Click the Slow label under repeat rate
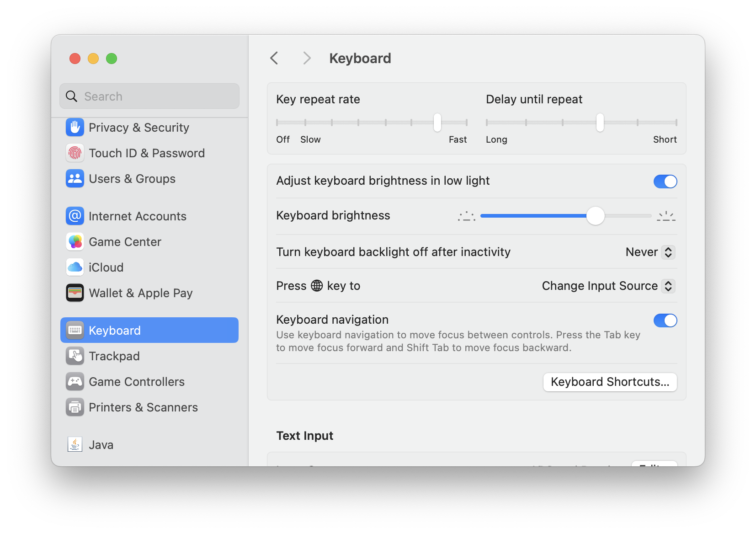 310,139
